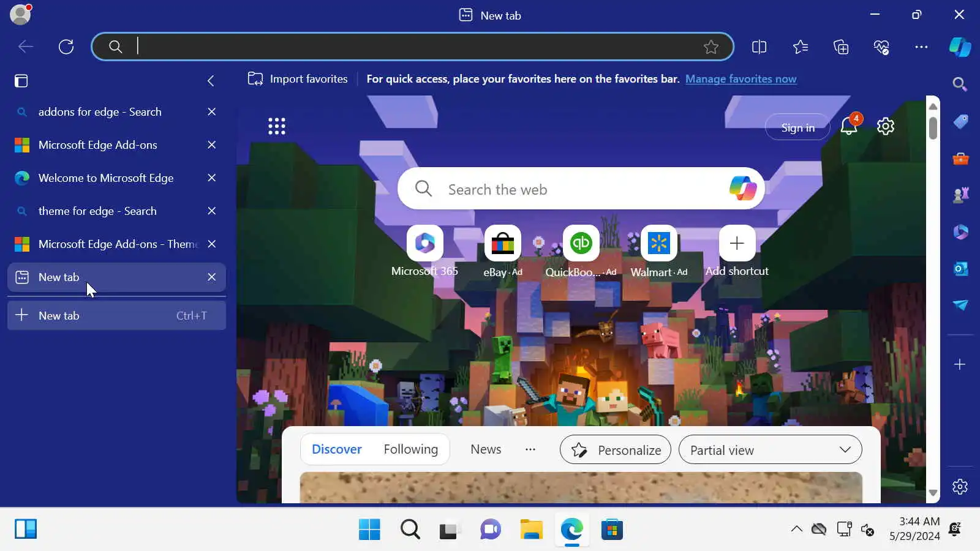Open sidebar Drop paper plane icon
The height and width of the screenshot is (551, 980).
click(960, 305)
